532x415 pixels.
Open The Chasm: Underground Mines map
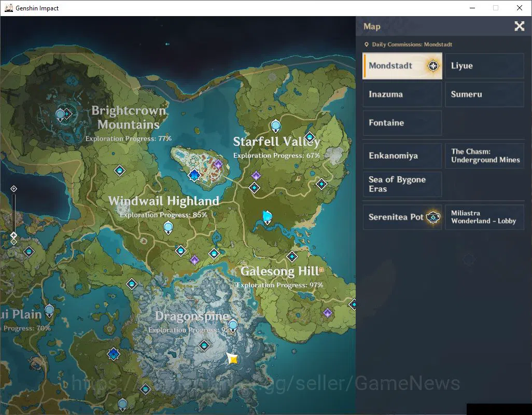(484, 156)
